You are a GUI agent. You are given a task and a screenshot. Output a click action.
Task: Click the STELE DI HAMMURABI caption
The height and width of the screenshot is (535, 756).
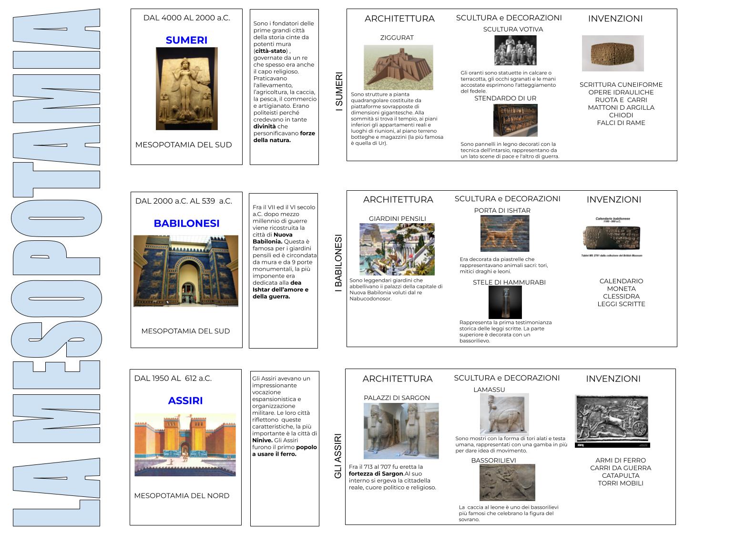point(509,282)
